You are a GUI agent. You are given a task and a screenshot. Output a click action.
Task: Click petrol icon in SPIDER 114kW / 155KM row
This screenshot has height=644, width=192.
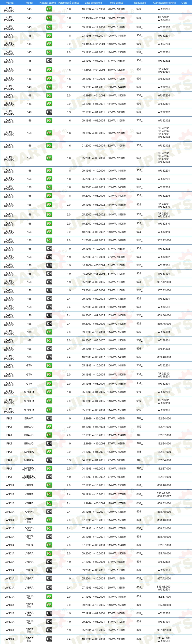[49, 410]
